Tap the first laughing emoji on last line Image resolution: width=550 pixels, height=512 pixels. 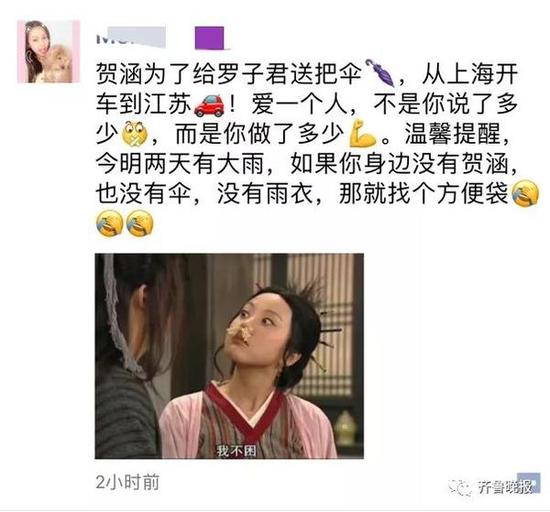coord(109,223)
